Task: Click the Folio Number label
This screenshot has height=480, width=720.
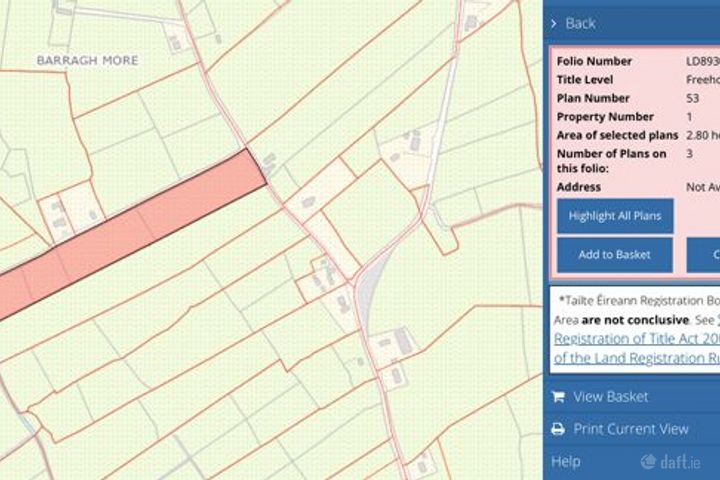Action: [594, 61]
